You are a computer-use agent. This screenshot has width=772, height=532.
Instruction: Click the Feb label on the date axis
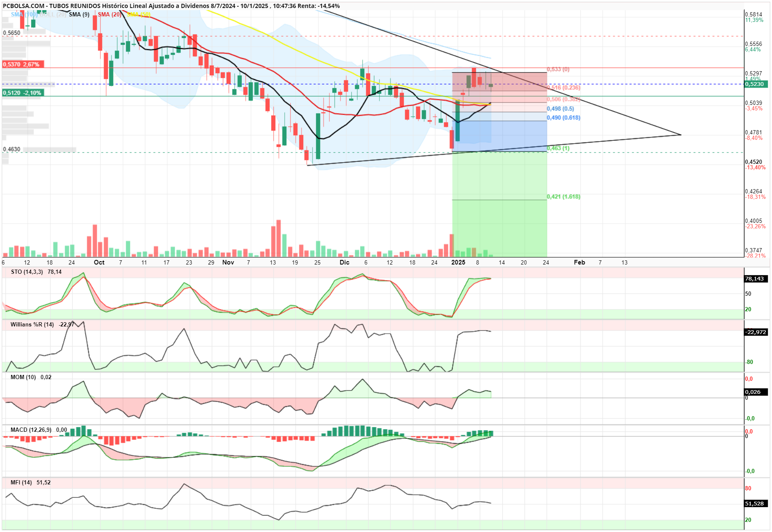580,262
